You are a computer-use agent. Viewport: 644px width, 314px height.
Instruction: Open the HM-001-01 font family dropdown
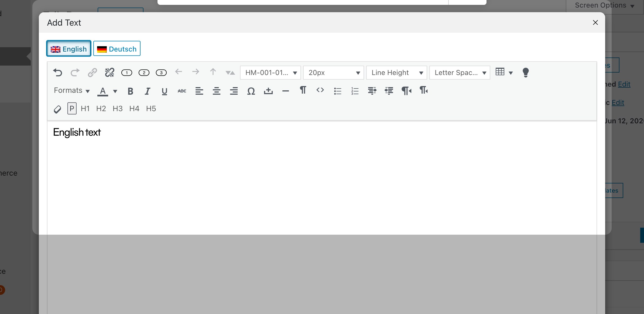pyautogui.click(x=270, y=73)
